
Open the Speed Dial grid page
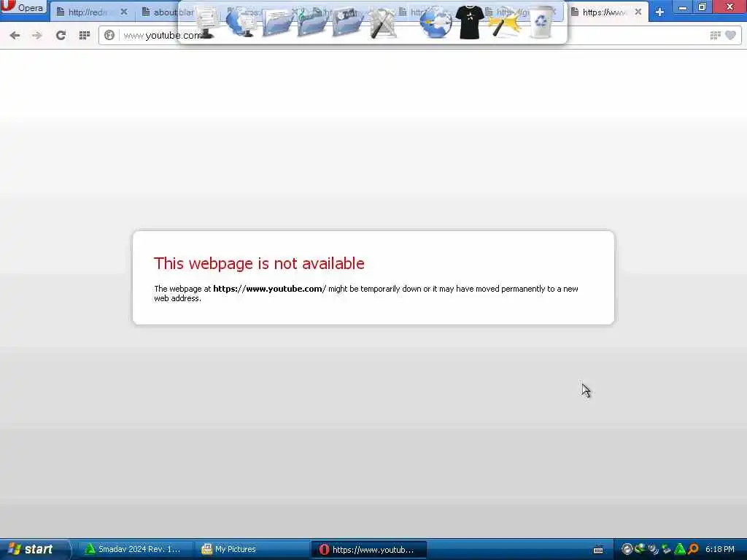(x=85, y=35)
